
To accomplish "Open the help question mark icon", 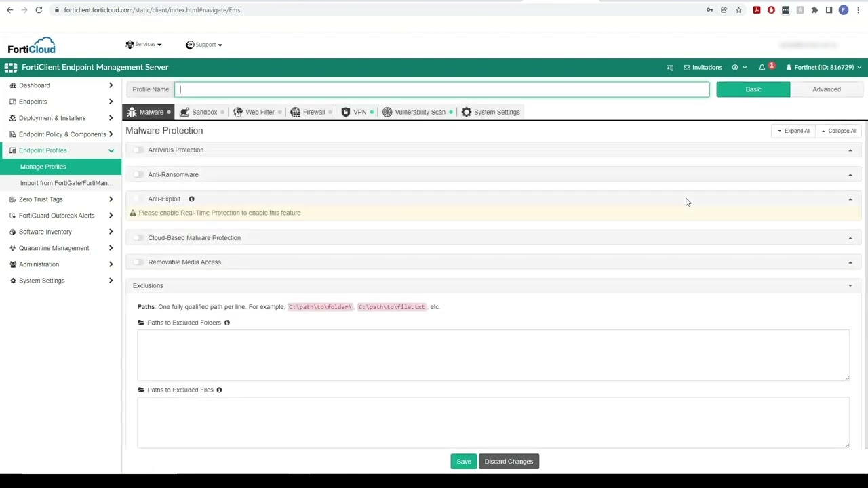I will [734, 67].
